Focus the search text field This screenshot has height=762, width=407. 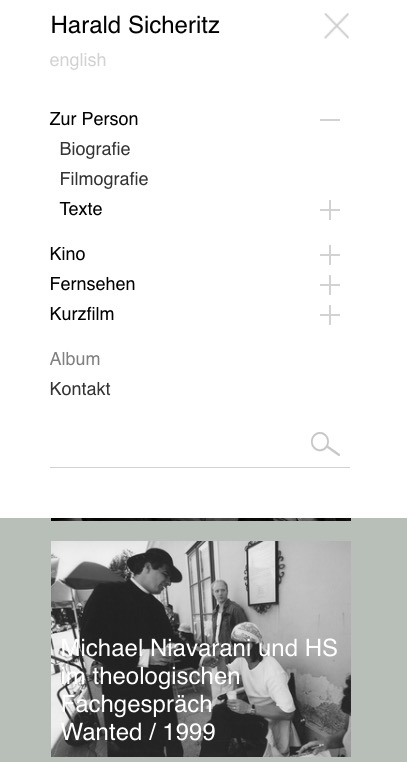point(179,445)
